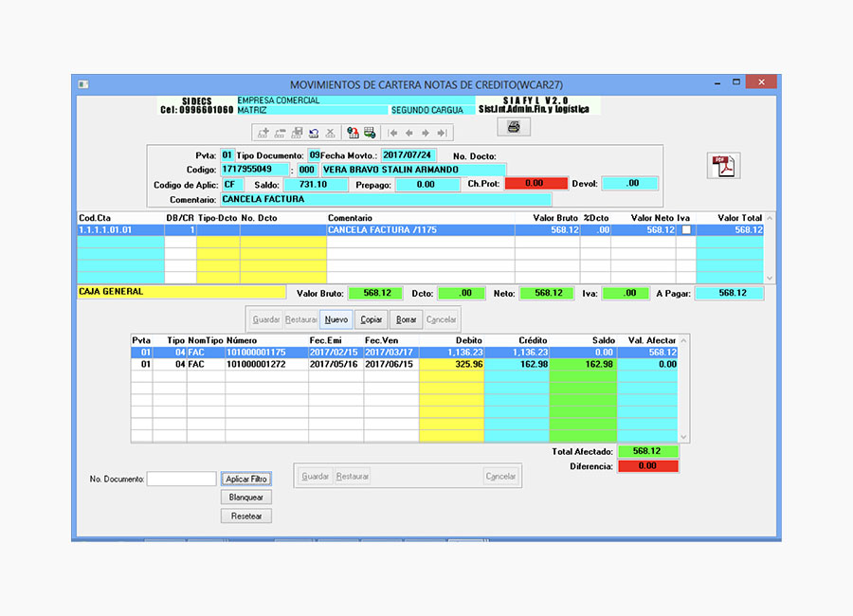Click the Aplicar Filtro button
This screenshot has width=853, height=616.
[x=246, y=480]
